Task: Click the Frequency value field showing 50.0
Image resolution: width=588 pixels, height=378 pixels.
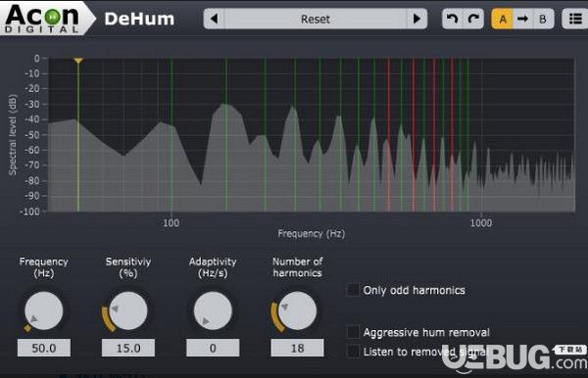Action: 43,348
